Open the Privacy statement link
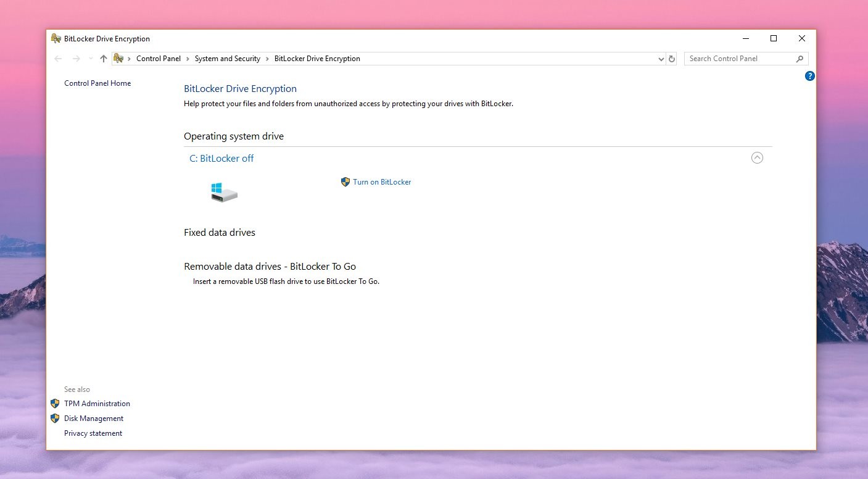 pos(93,433)
